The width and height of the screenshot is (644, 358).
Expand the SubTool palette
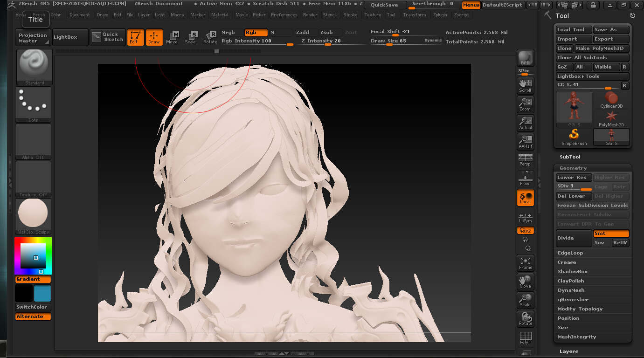point(570,157)
